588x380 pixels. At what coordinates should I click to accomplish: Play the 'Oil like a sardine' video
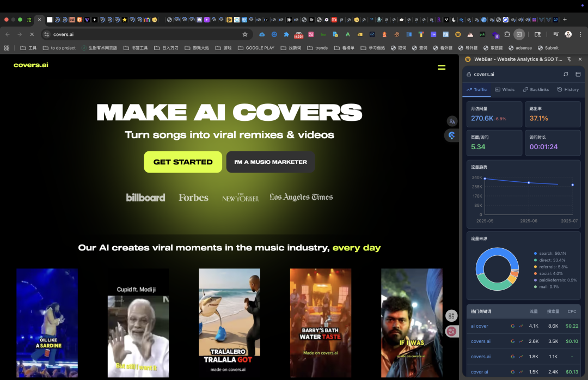click(47, 323)
